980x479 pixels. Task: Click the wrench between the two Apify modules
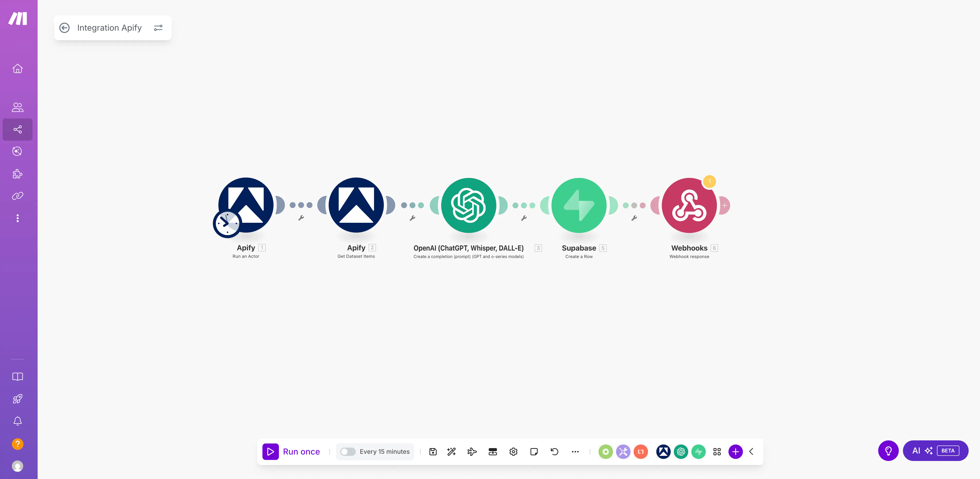point(301,218)
